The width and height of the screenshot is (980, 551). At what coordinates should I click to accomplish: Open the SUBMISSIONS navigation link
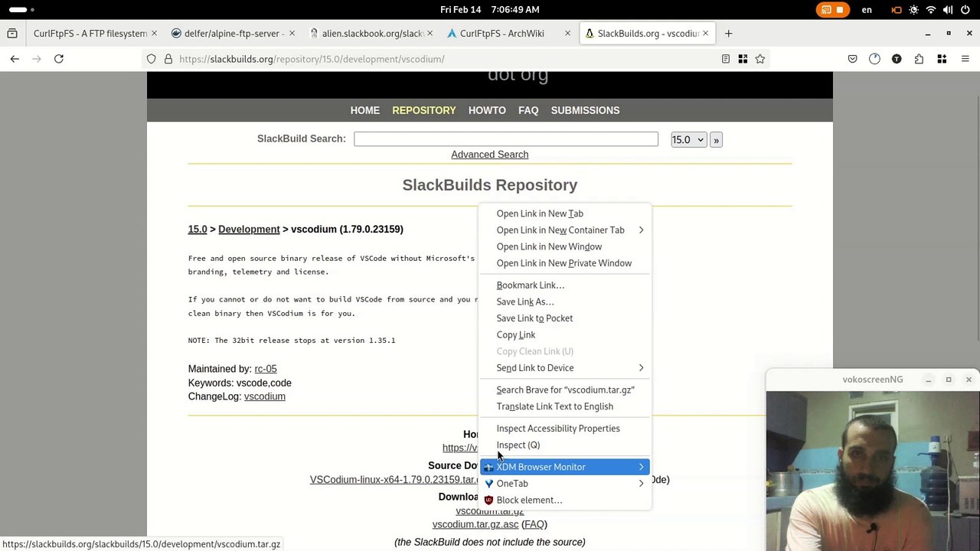tap(586, 110)
